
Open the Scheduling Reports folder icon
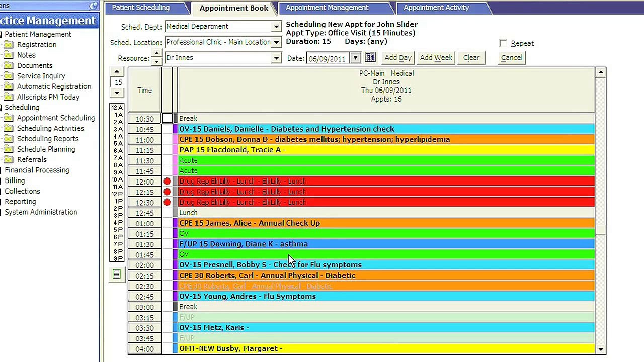pyautogui.click(x=8, y=139)
